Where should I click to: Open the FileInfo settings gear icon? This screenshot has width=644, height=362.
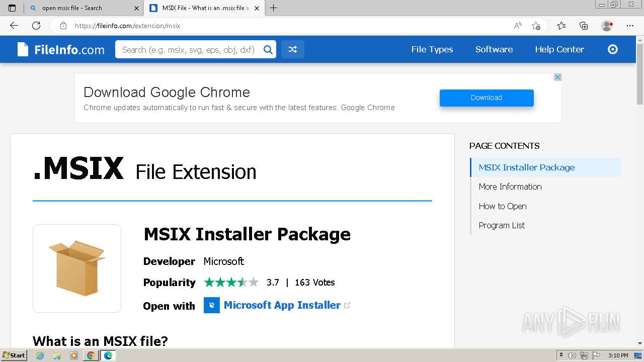612,49
